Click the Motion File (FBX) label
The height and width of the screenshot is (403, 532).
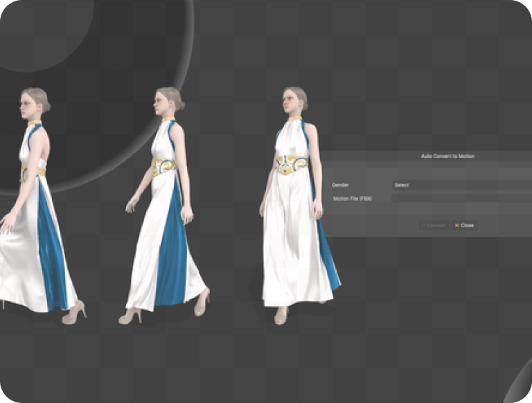pyautogui.click(x=353, y=198)
